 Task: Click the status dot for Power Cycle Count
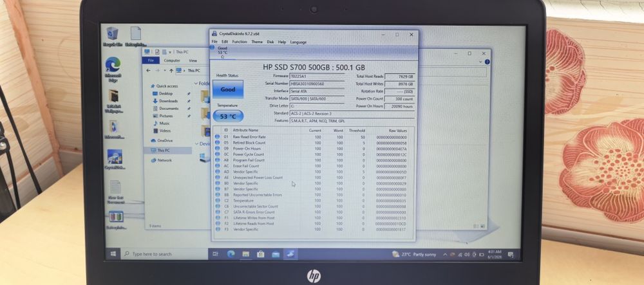tap(217, 154)
